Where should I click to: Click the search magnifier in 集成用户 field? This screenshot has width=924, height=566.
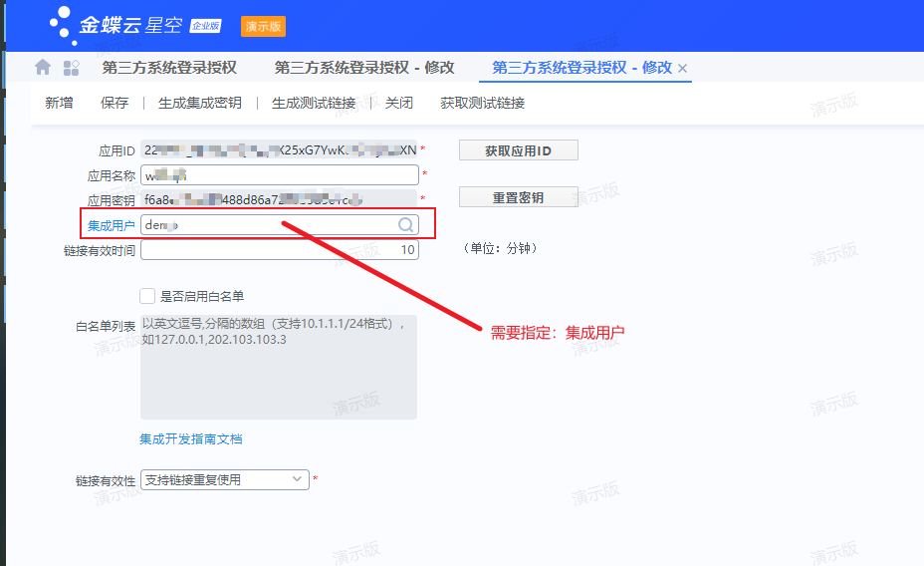click(x=406, y=225)
